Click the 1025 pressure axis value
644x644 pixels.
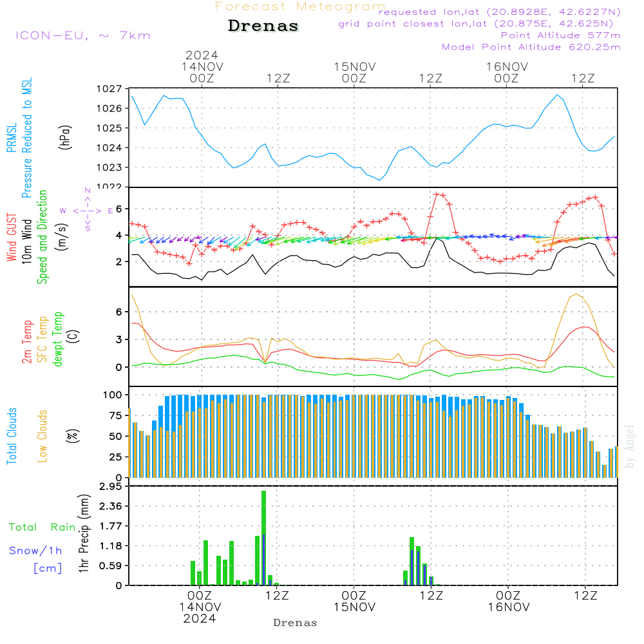[x=109, y=128]
